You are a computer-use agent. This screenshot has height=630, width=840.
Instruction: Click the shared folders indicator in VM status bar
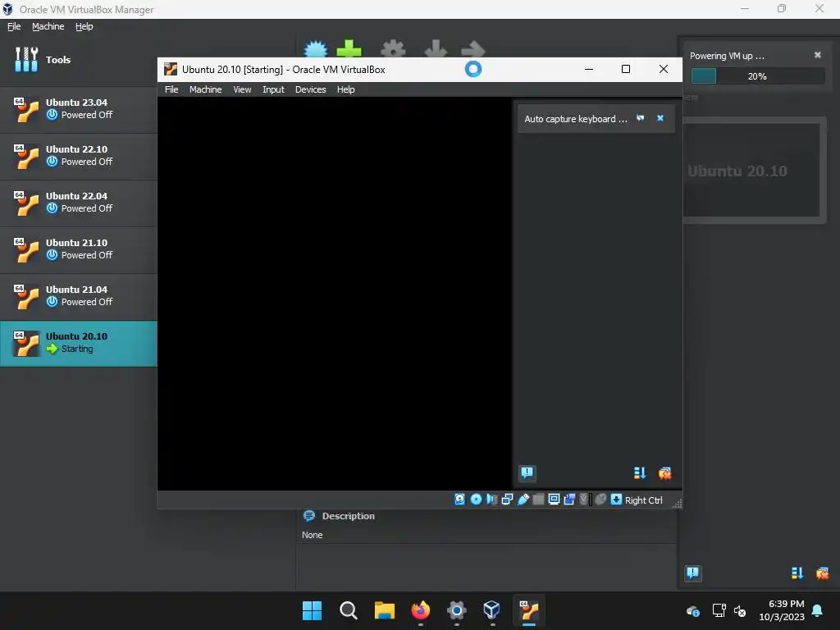pyautogui.click(x=538, y=500)
